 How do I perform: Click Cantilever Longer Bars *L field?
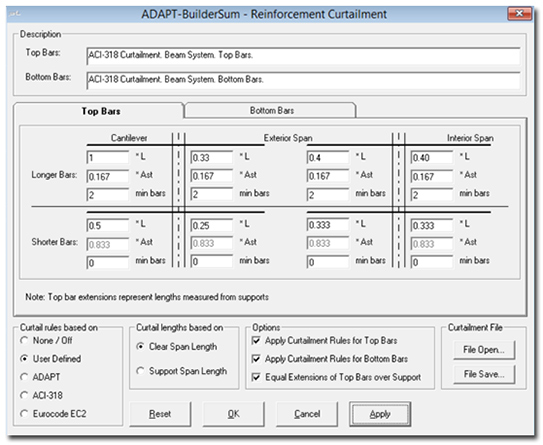(x=107, y=158)
